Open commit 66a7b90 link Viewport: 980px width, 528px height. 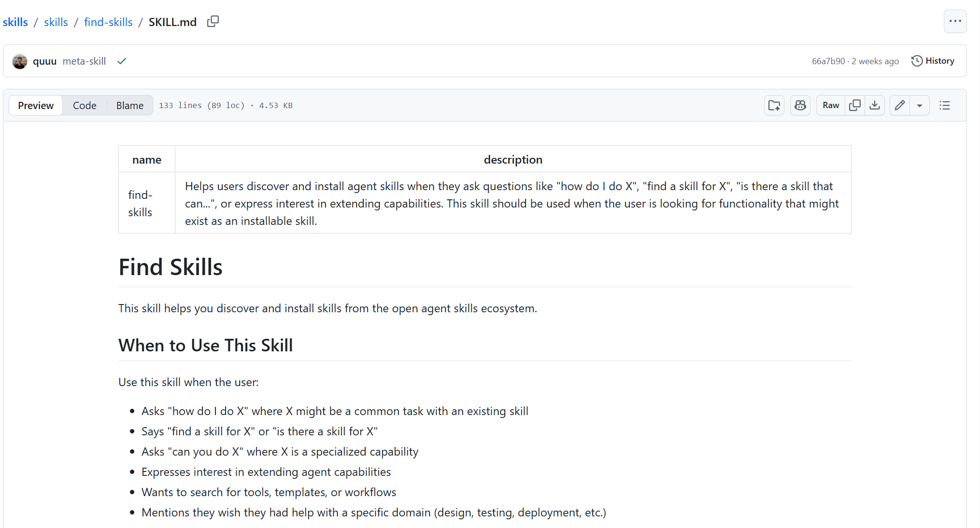(x=828, y=61)
